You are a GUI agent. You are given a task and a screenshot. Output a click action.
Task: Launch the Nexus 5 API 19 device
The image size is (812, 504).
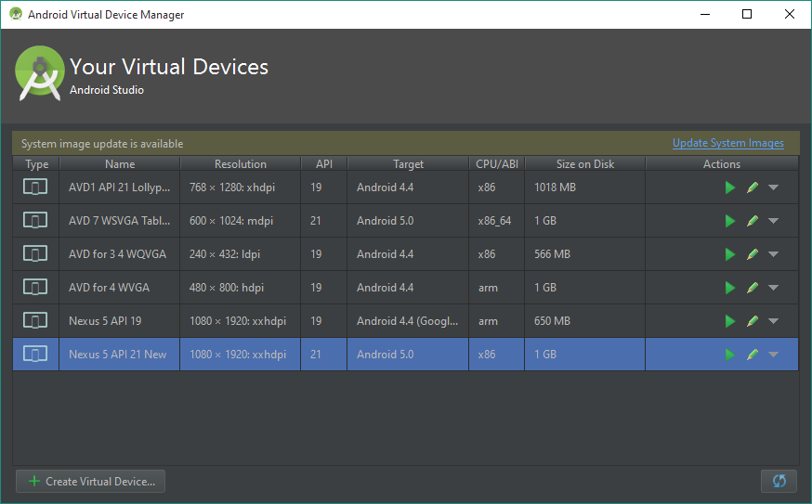click(730, 321)
